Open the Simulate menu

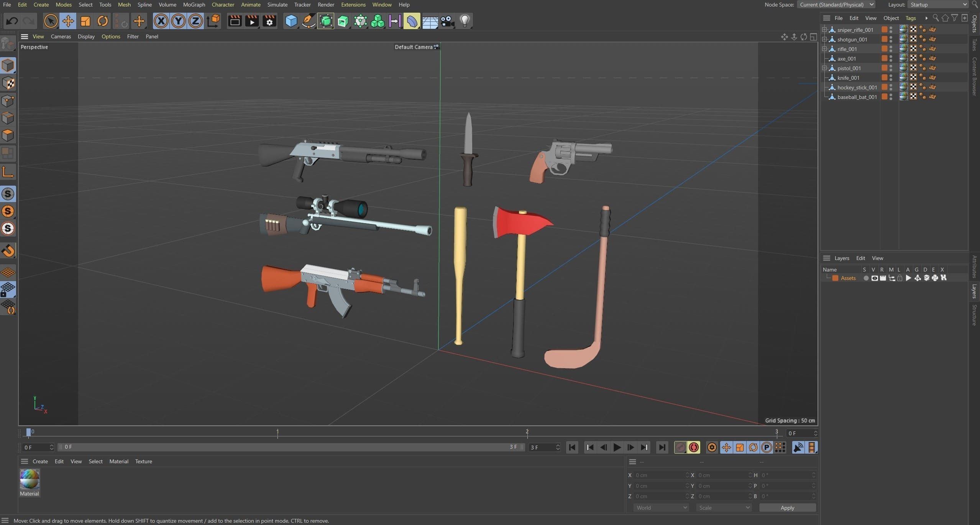(277, 5)
